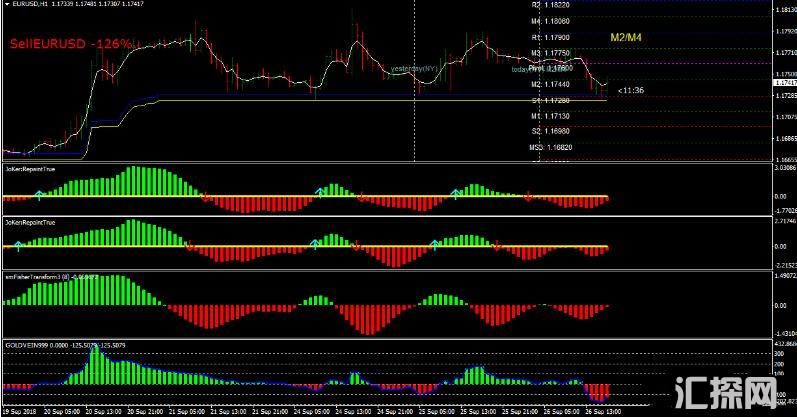This screenshot has width=797, height=417.
Task: Click leftmost red down arrow in top JoKersRepaintTrue panel
Action: [205, 197]
